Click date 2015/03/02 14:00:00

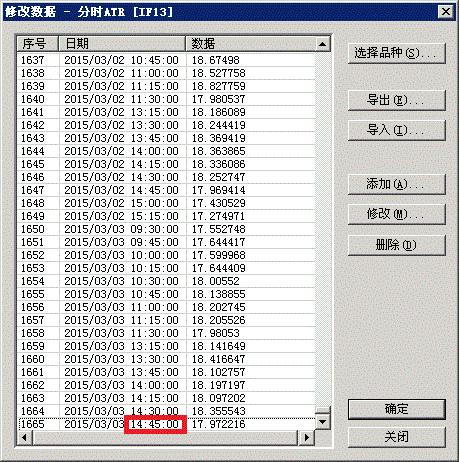click(x=121, y=151)
